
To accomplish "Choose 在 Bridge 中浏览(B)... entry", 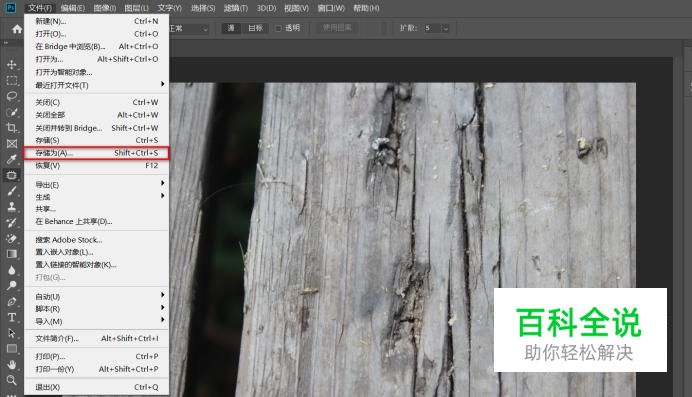I will [x=96, y=46].
